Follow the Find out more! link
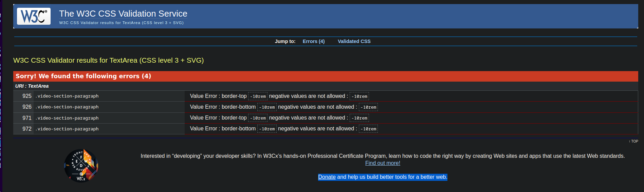Image resolution: width=644 pixels, height=192 pixels. tap(383, 163)
